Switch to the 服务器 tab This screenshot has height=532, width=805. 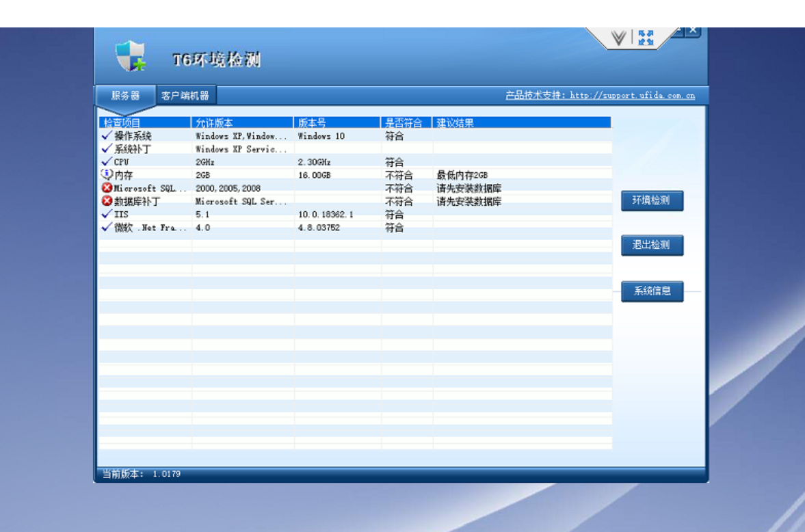[125, 96]
